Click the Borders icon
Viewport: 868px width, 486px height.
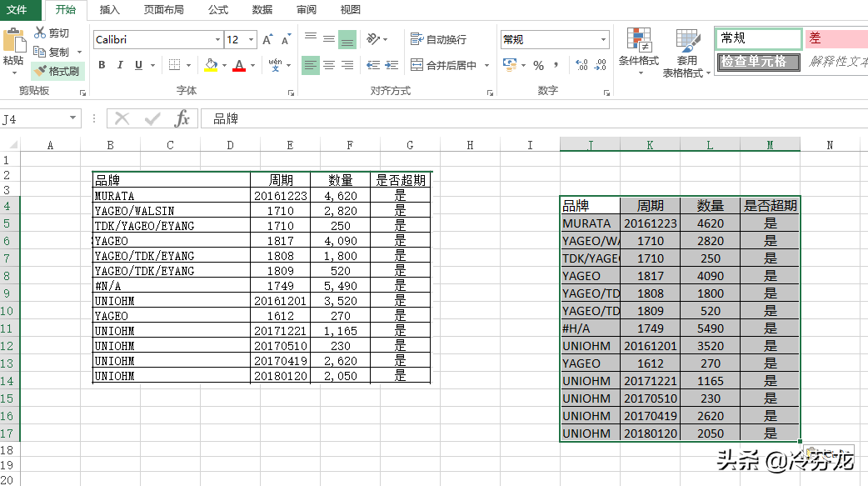tap(174, 65)
